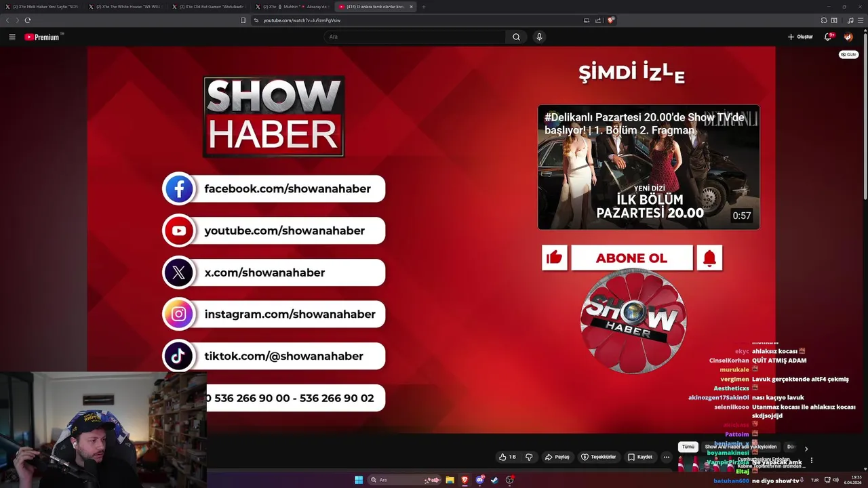Click the ABONE OL subscribe banner
This screenshot has height=488, width=868.
click(632, 258)
